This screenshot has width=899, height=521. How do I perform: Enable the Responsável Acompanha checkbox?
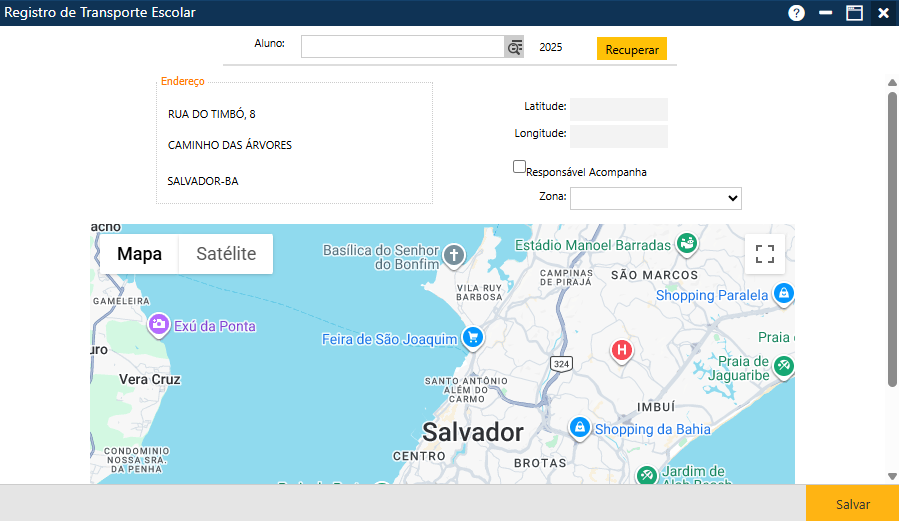coord(519,167)
